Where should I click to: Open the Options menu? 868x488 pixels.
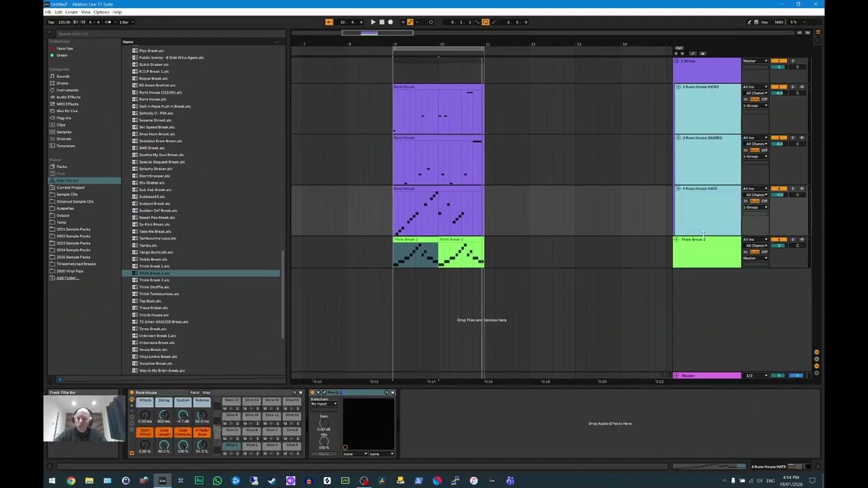(x=101, y=12)
